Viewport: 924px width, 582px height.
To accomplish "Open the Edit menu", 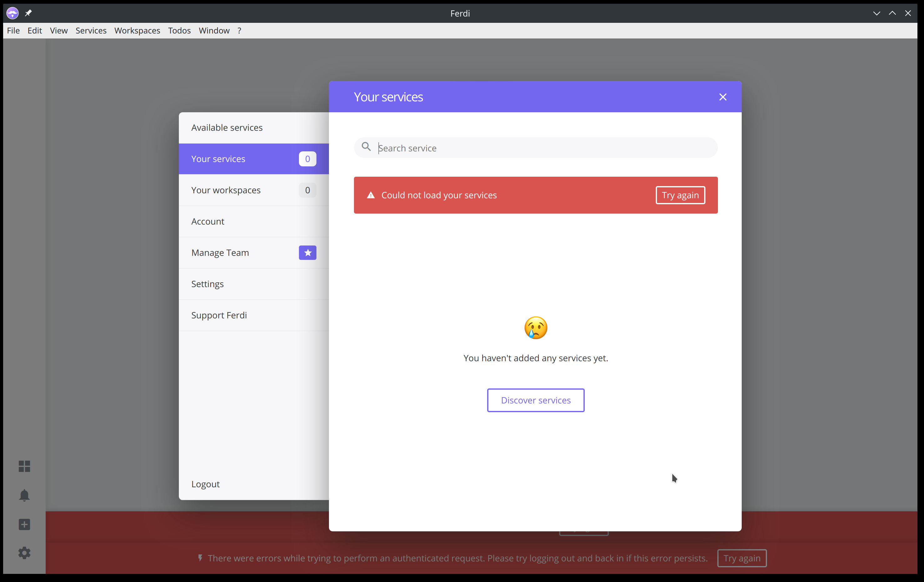I will (34, 31).
